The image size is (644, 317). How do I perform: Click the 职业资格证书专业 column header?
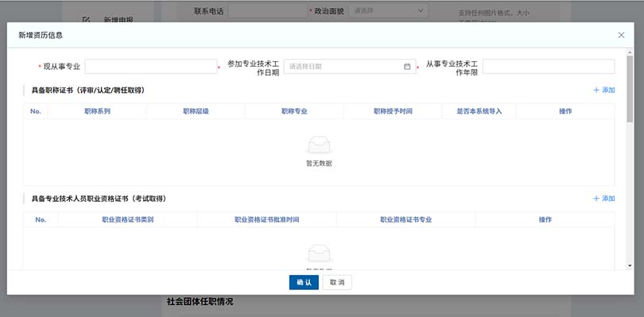tap(406, 220)
